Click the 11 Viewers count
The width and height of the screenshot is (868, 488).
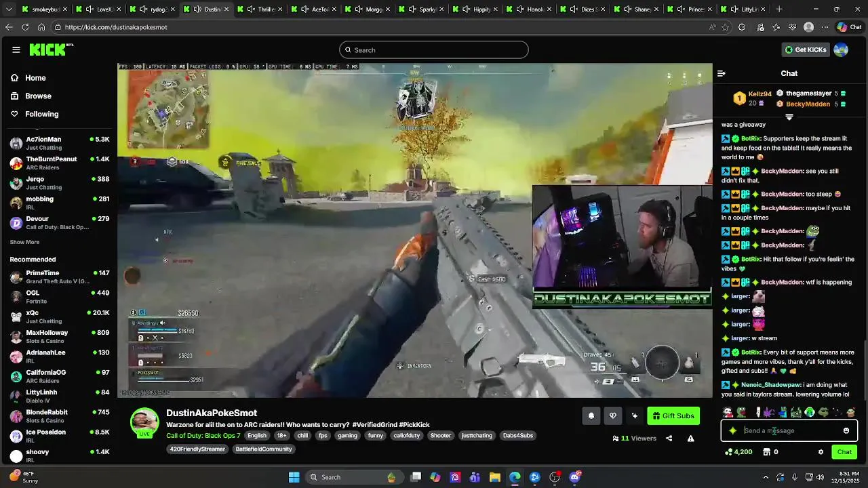634,439
